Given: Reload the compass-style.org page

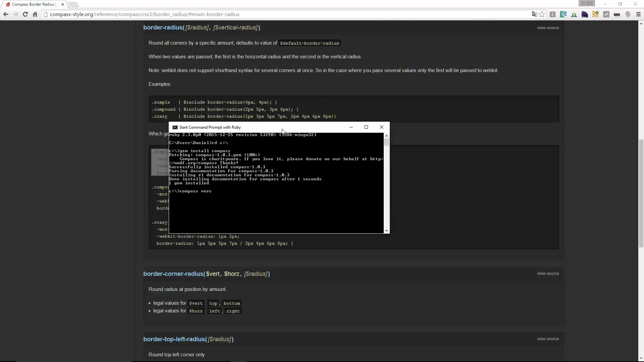Looking at the screenshot, I should pos(25,14).
